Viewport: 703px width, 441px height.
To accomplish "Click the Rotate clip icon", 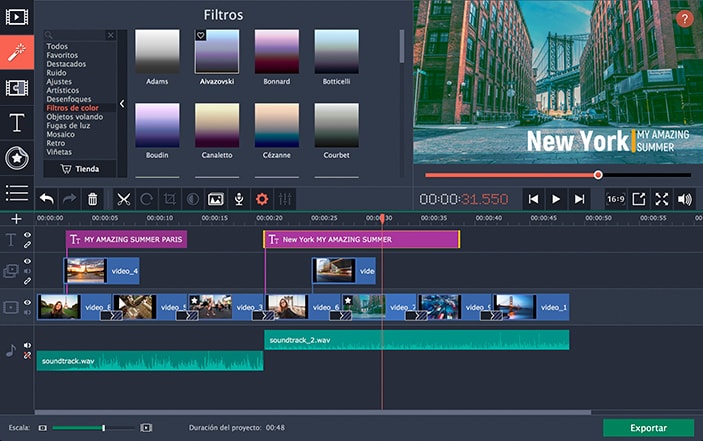I will tap(147, 199).
